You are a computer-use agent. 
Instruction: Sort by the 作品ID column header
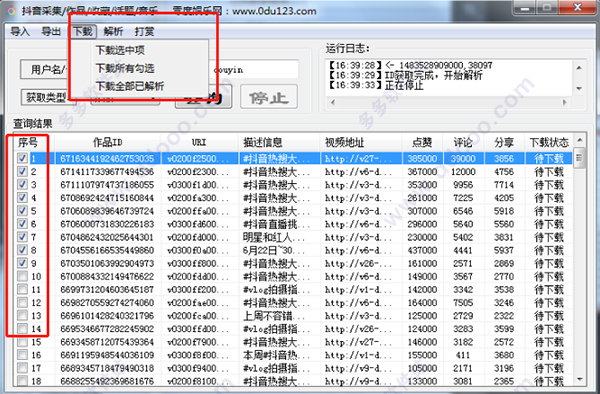coord(108,143)
